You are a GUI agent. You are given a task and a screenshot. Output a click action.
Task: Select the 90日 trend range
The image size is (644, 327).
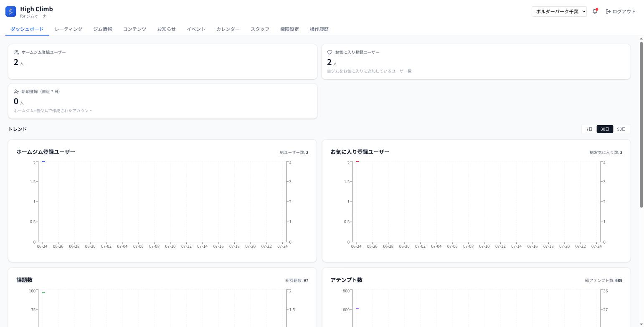tap(621, 129)
